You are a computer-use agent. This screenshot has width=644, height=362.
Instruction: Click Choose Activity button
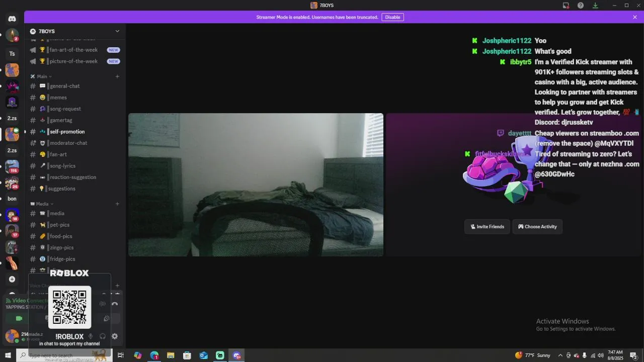[537, 227]
